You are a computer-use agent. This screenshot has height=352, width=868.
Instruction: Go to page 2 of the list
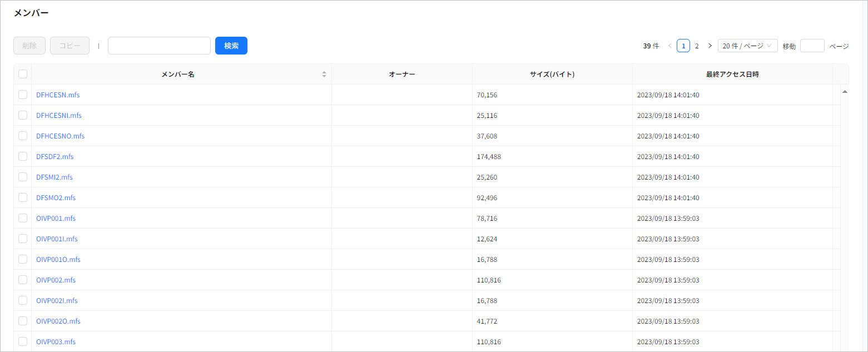pyautogui.click(x=697, y=46)
